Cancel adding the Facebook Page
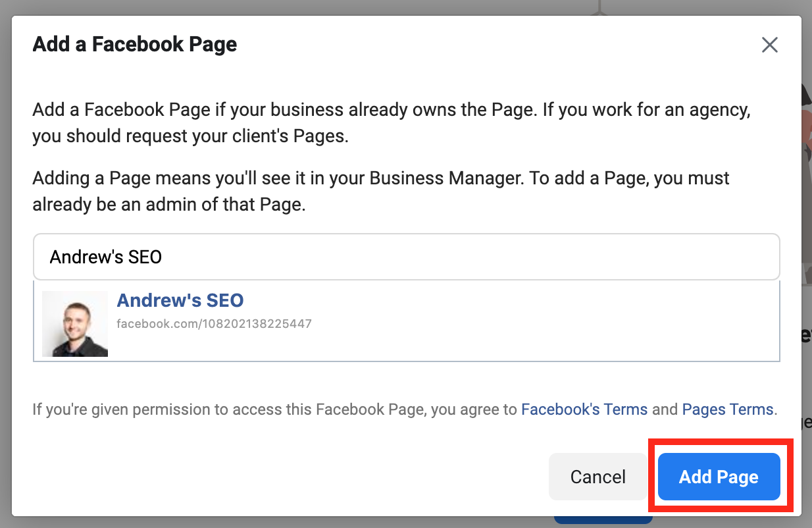 [x=598, y=477]
